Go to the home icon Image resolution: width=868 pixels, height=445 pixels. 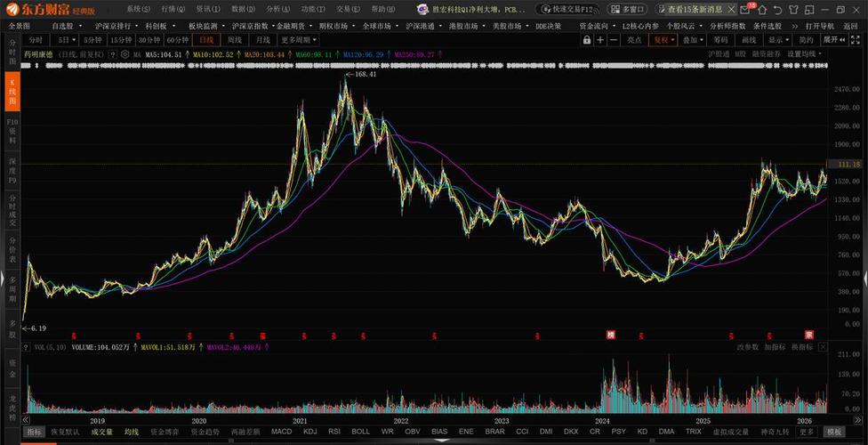click(763, 10)
